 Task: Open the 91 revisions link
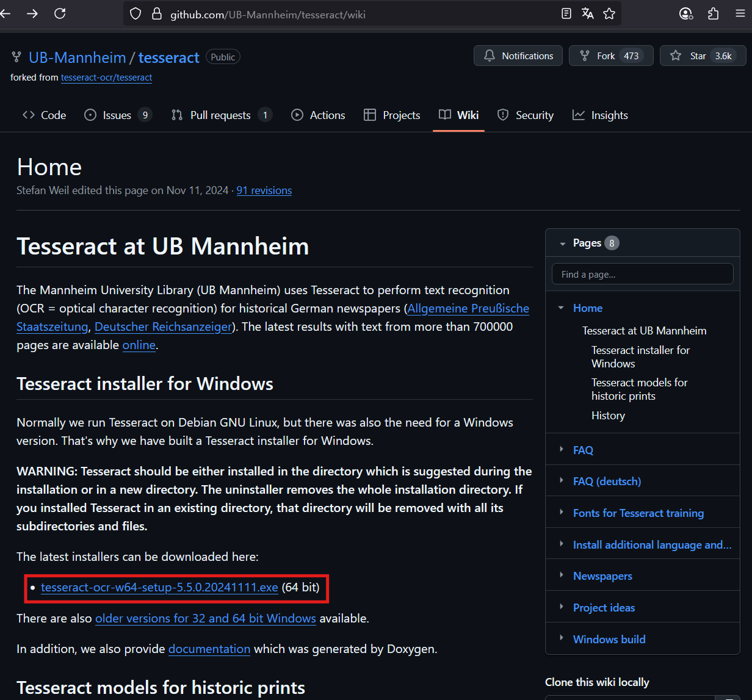pyautogui.click(x=264, y=190)
